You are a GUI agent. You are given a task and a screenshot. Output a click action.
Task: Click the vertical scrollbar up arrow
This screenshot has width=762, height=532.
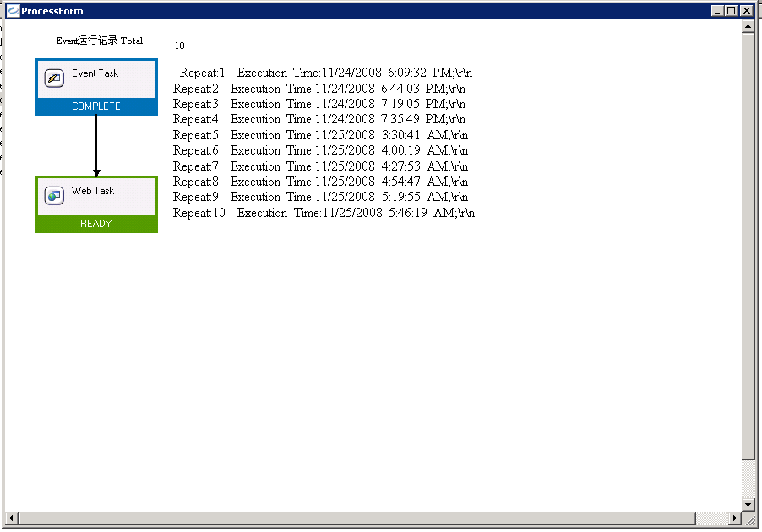748,27
